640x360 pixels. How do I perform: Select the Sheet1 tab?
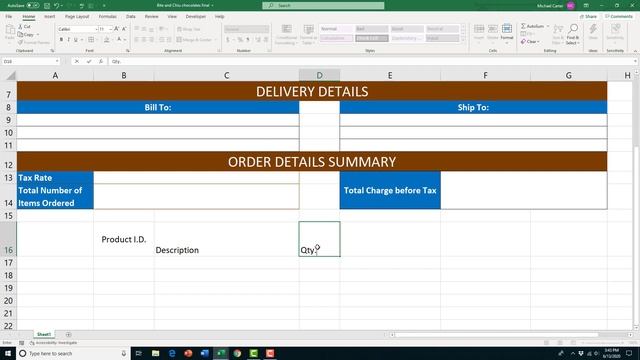coord(44,334)
